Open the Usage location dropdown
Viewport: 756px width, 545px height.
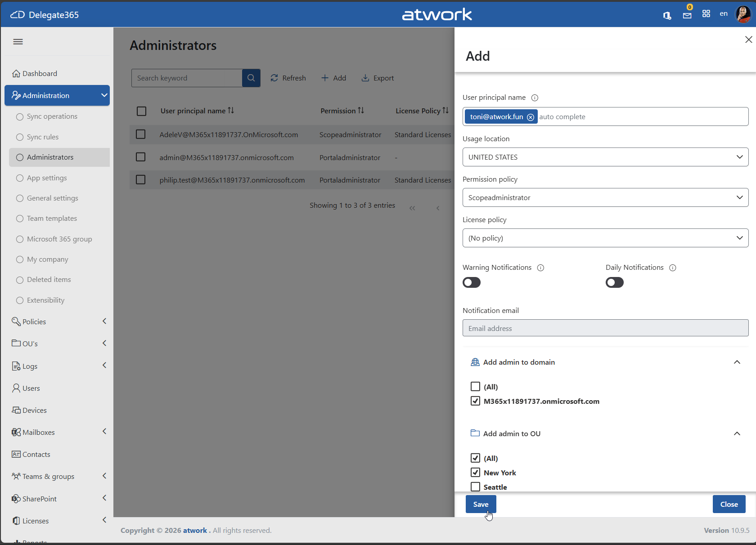(x=605, y=157)
